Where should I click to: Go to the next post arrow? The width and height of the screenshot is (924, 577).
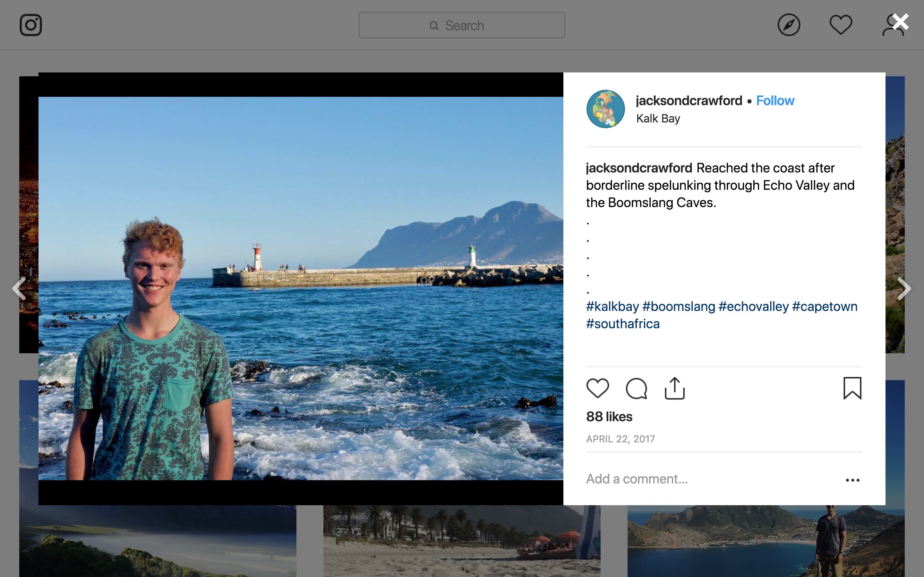pos(904,288)
